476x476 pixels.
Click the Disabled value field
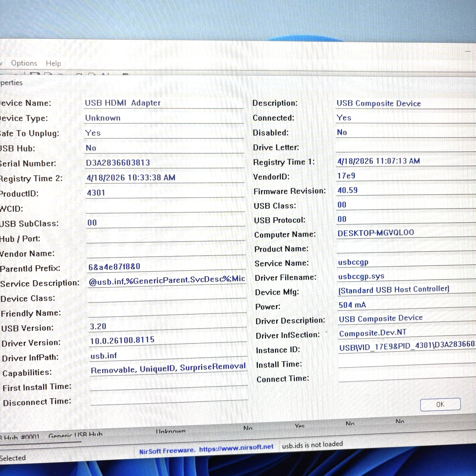point(406,132)
